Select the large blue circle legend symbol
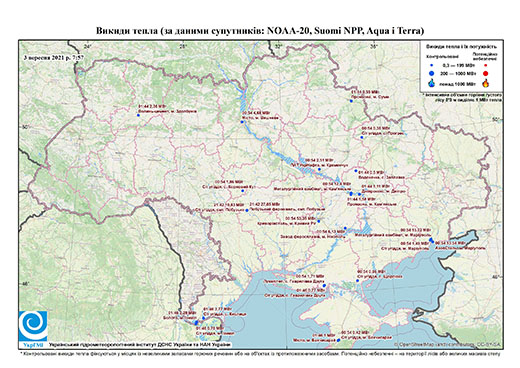 pyautogui.click(x=432, y=73)
